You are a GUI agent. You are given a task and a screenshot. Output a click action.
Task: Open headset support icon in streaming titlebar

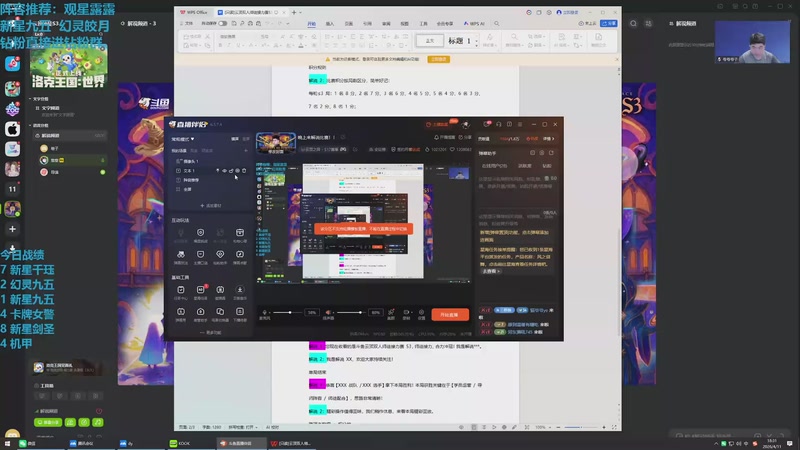tap(498, 124)
